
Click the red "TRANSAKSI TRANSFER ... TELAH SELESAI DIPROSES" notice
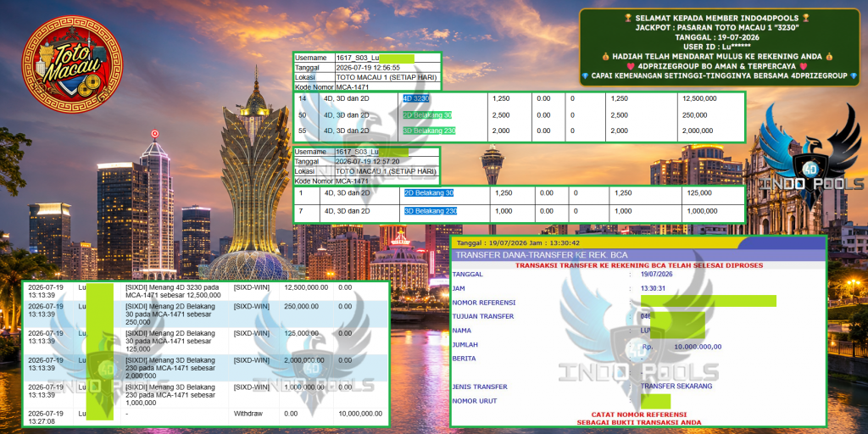click(639, 265)
